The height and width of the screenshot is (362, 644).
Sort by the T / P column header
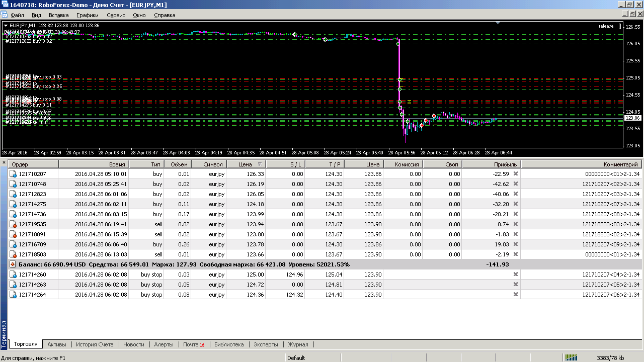[x=325, y=164]
